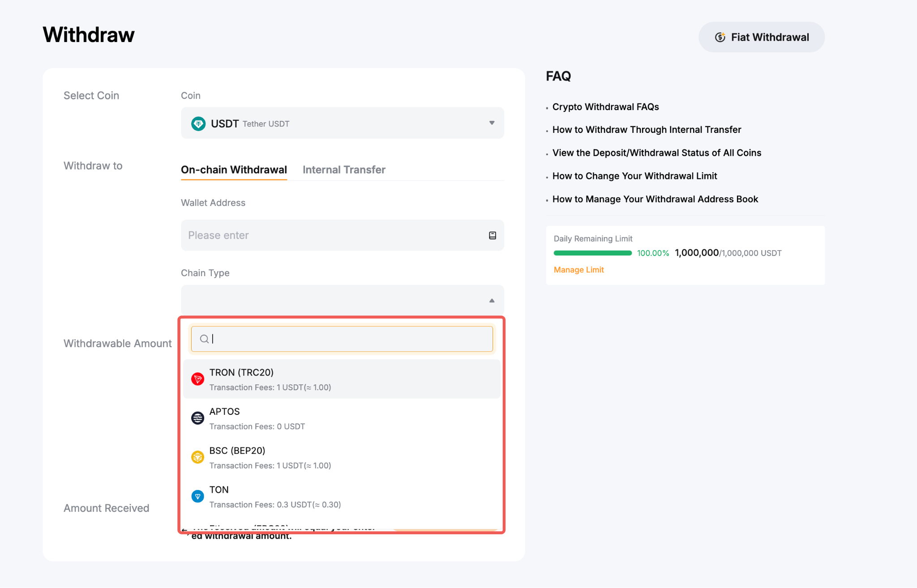Click the Daily Remaining Limit progress bar
The image size is (917, 588).
(592, 253)
